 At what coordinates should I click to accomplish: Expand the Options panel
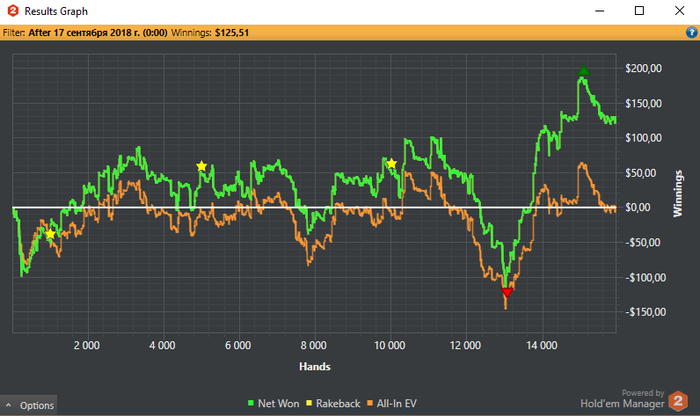(29, 405)
